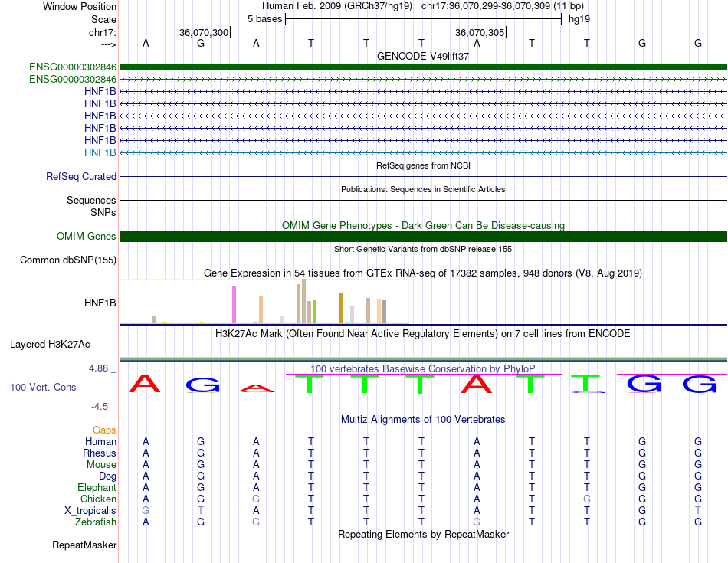Viewport: 728px width, 563px height.
Task: Click the small red A conservation logo letter
Action: [257, 388]
